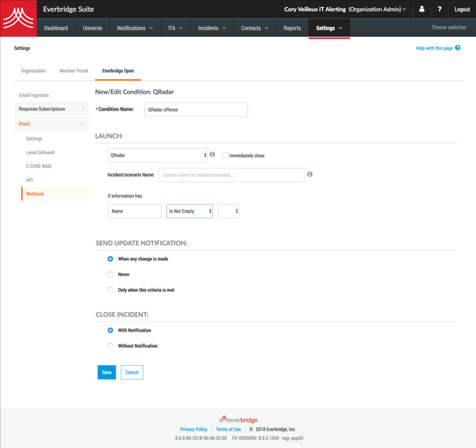The width and height of the screenshot is (476, 448).
Task: Open the Theme switcher
Action: 449,27
